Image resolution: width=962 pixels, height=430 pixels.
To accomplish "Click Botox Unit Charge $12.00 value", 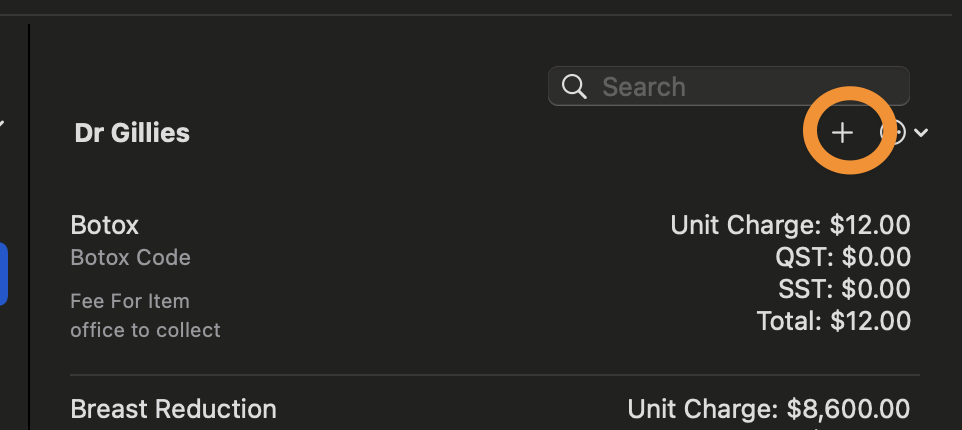I will 790,225.
